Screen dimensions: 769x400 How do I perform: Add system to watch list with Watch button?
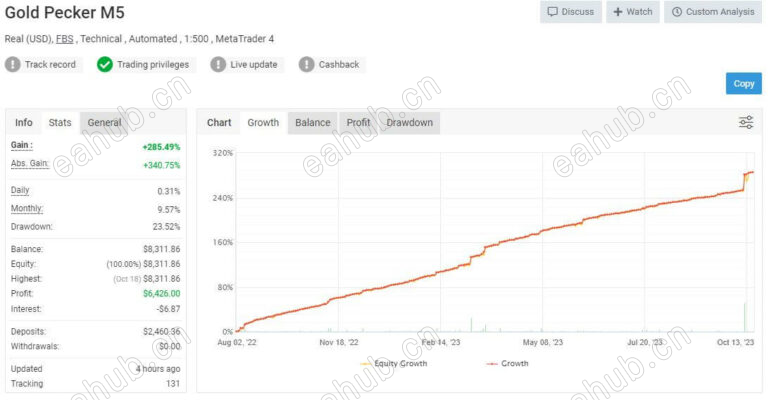[633, 12]
